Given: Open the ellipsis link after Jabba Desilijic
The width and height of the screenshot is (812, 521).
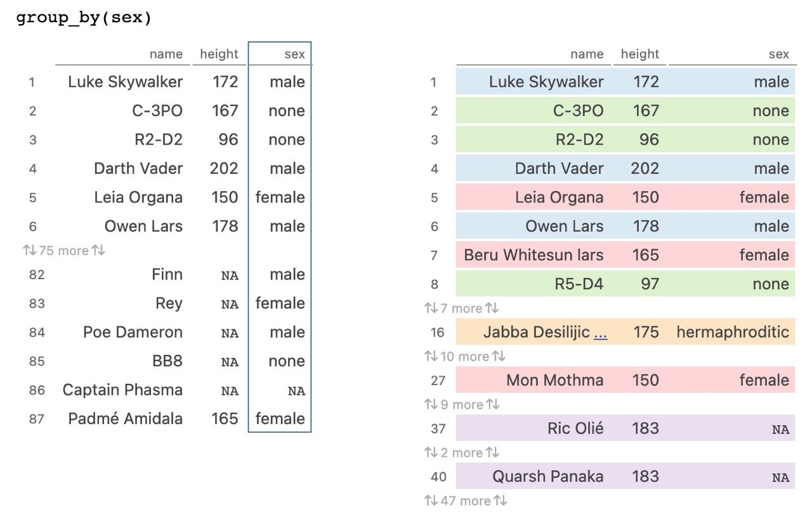Looking at the screenshot, I should pyautogui.click(x=600, y=333).
